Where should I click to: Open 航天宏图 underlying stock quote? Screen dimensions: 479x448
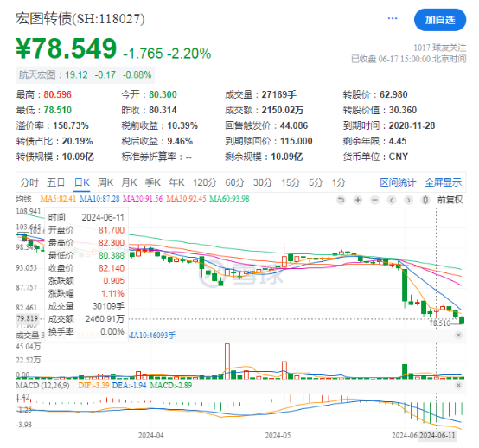tap(86, 75)
